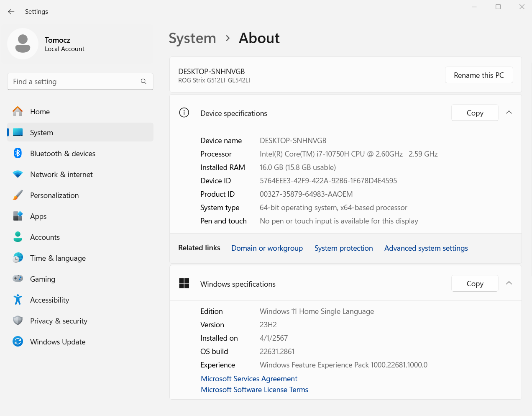Copy the Windows specifications
Screen dimensions: 532x416
pyautogui.click(x=475, y=283)
